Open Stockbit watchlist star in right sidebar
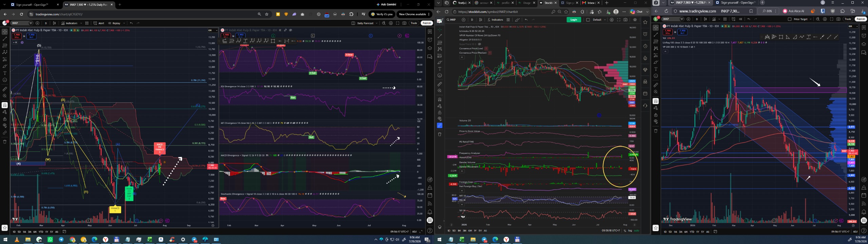The height and width of the screenshot is (244, 868). [x=645, y=22]
